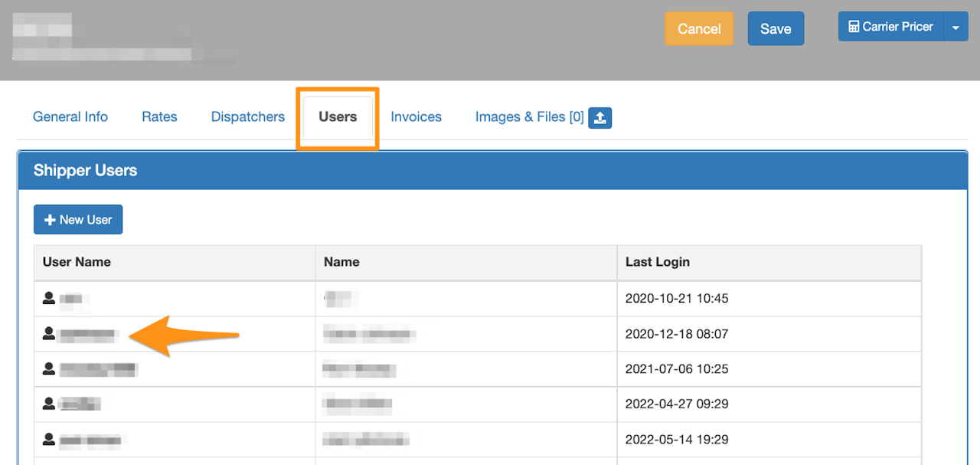Select the last login 2021-07-06 10:25
Image resolution: width=980 pixels, height=465 pixels.
pyautogui.click(x=677, y=368)
